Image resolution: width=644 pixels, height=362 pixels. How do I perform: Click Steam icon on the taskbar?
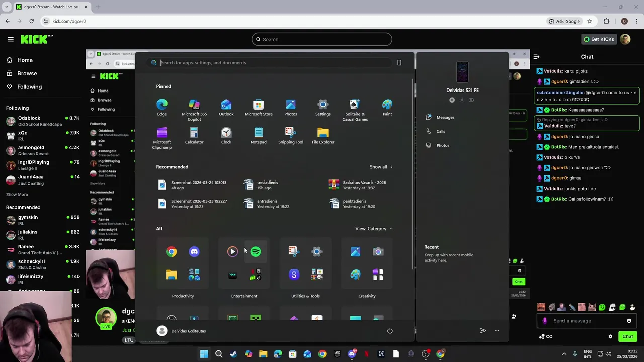tap(233, 354)
